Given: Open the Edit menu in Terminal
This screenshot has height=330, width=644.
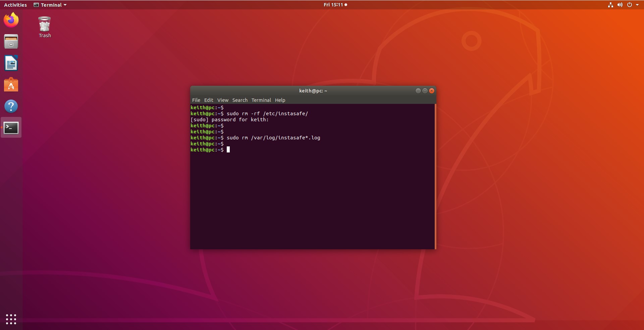Looking at the screenshot, I should pos(209,100).
